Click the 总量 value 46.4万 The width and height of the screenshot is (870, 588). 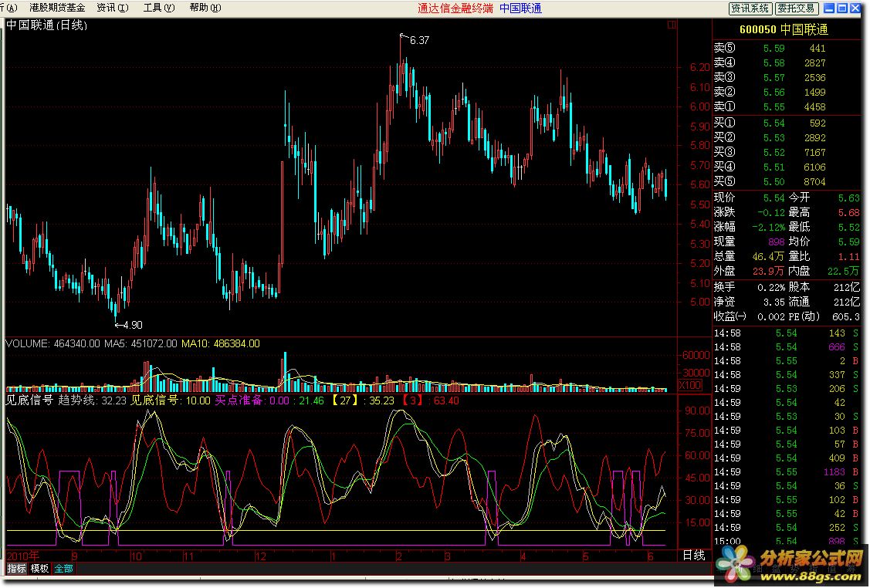click(x=768, y=256)
